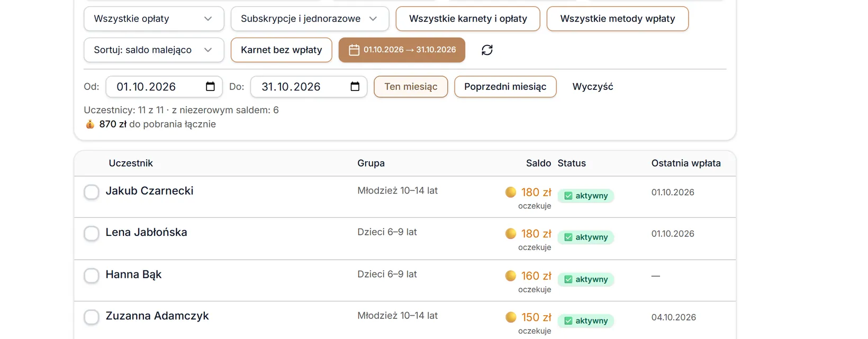Click the Saldo column header
Screen dimensions: 868x339
pos(538,163)
